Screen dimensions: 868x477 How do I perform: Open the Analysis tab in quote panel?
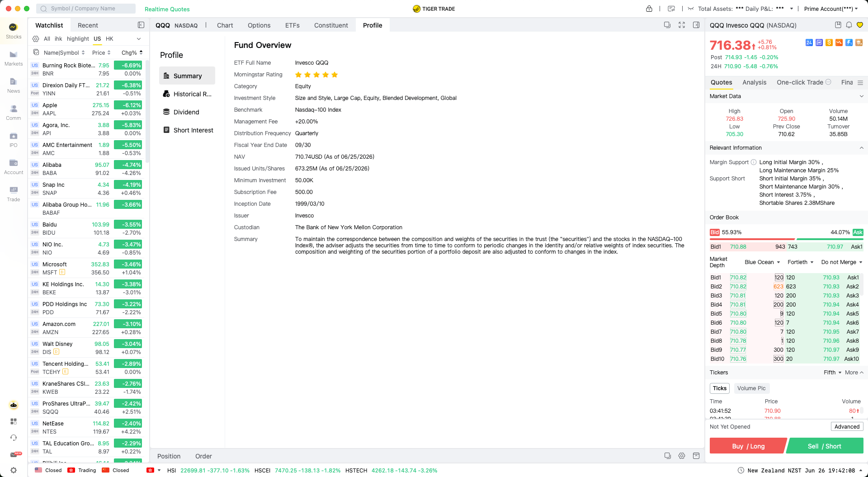click(754, 82)
